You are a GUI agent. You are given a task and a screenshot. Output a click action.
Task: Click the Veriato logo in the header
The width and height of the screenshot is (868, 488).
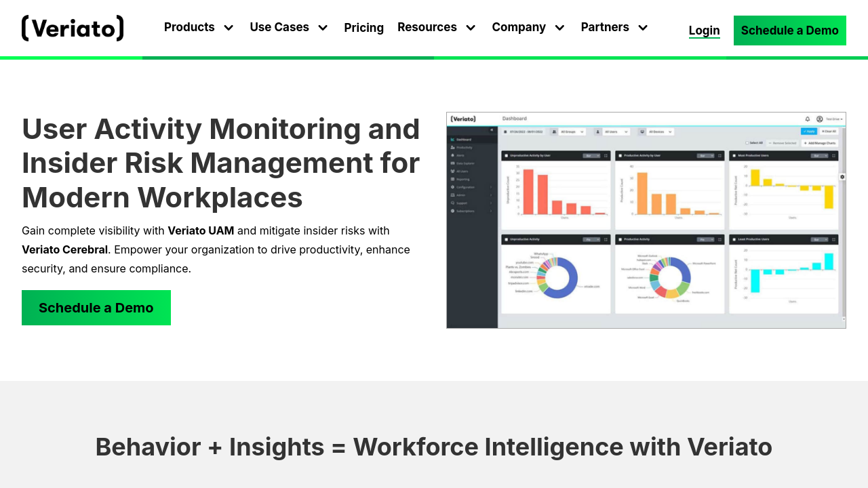73,28
